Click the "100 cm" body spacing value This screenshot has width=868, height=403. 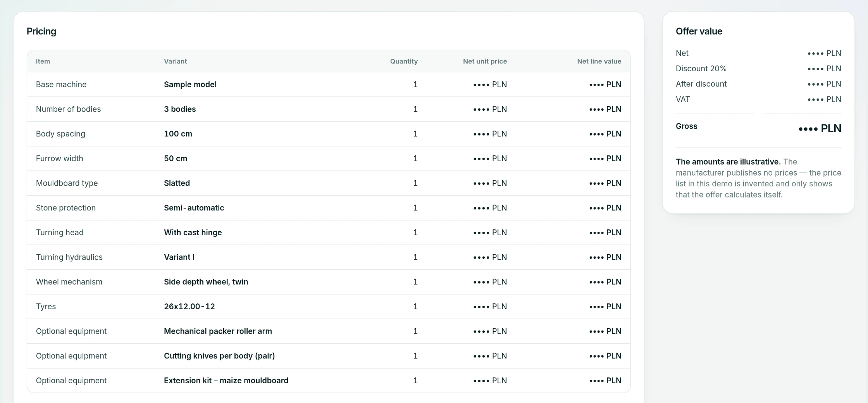178,134
